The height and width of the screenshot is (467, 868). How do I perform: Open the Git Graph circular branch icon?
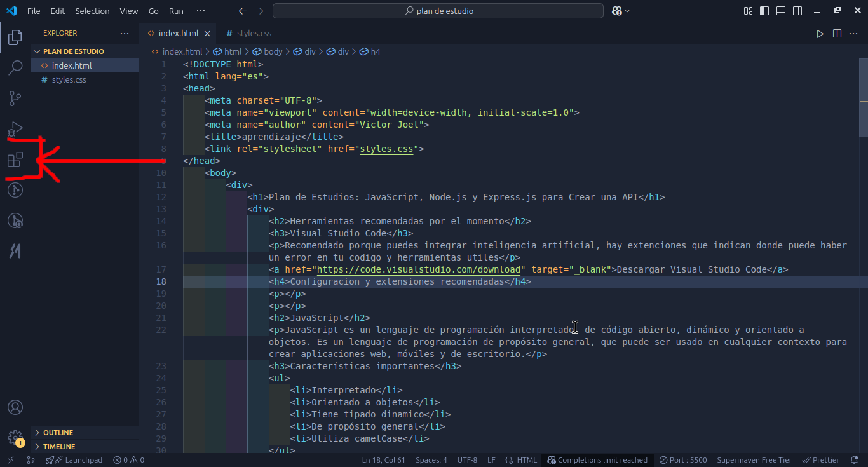click(x=15, y=190)
